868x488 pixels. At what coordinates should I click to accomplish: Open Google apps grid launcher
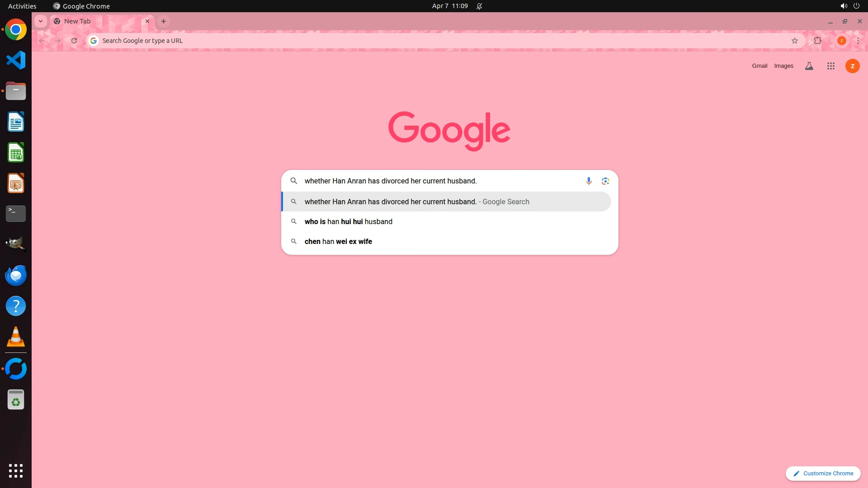(x=830, y=66)
